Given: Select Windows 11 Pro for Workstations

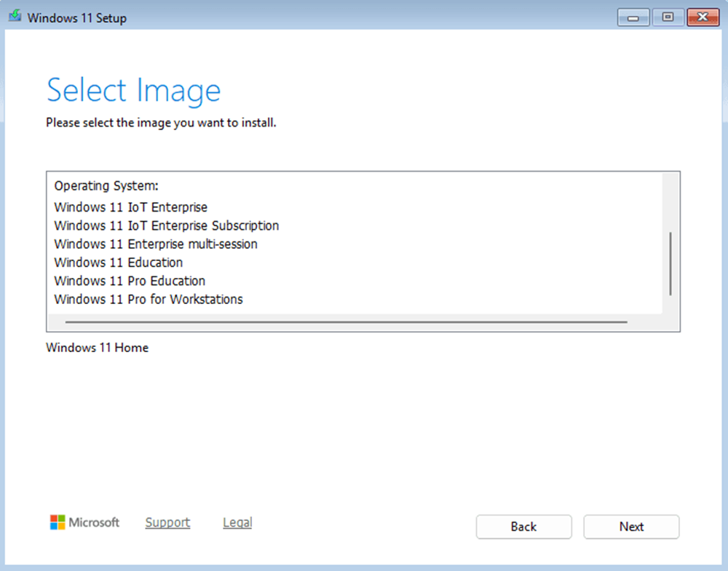Looking at the screenshot, I should click(x=149, y=299).
